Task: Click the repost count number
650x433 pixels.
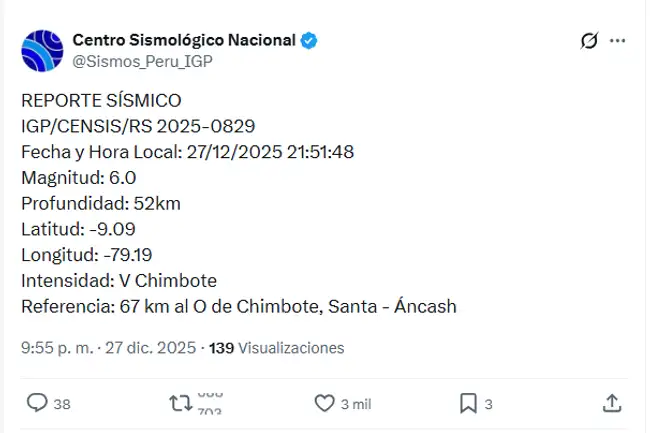Action: pos(209,403)
